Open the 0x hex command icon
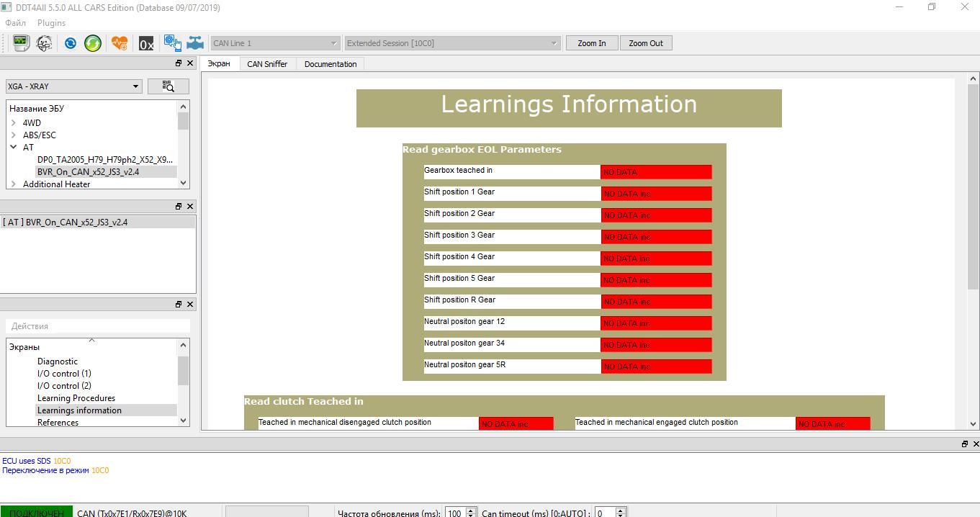This screenshot has height=517, width=980. (x=146, y=44)
